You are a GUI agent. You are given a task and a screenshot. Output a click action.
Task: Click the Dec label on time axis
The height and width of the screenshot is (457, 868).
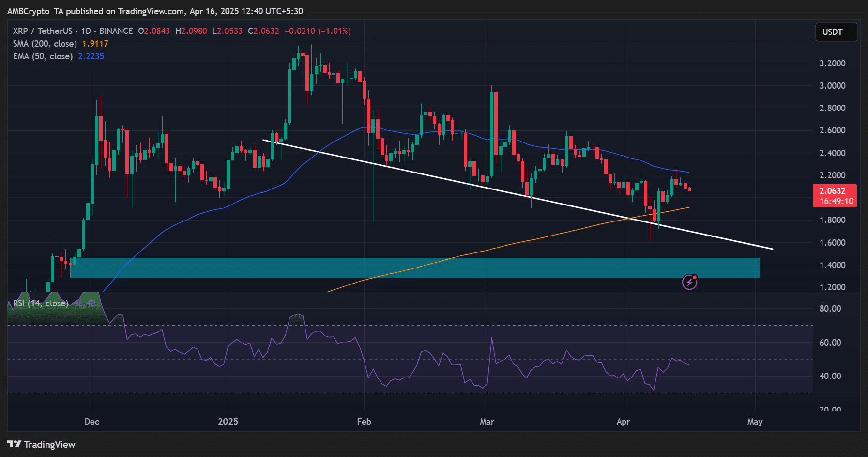(x=92, y=421)
